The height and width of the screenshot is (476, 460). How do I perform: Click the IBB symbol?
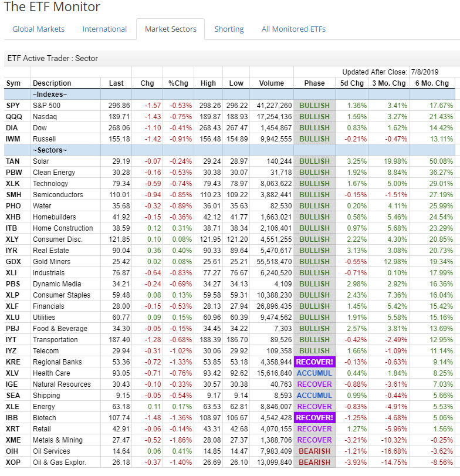tap(12, 418)
